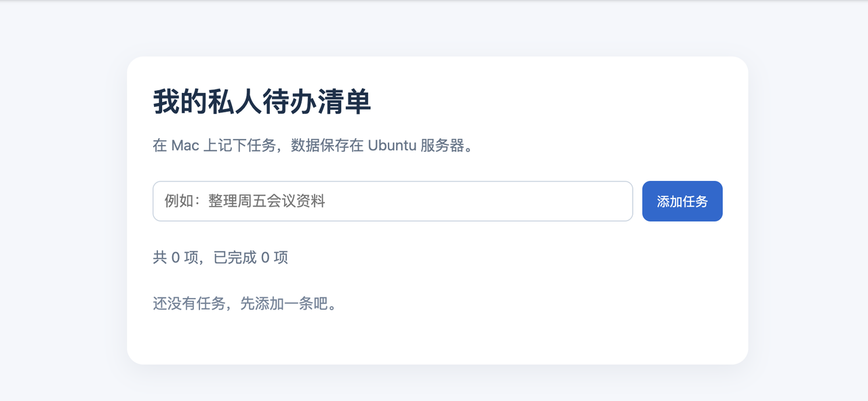Click 整理周五会议资料 inside the input placeholder
This screenshot has height=401, width=868.
pyautogui.click(x=267, y=201)
